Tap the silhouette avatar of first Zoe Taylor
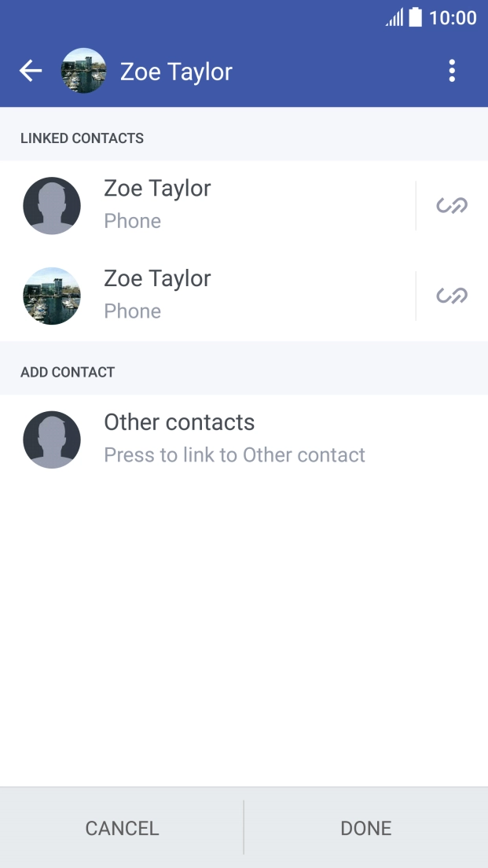 coord(52,206)
